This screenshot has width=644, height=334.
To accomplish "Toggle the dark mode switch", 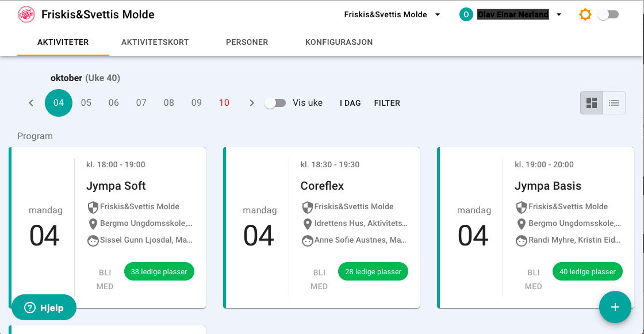I will coord(608,14).
